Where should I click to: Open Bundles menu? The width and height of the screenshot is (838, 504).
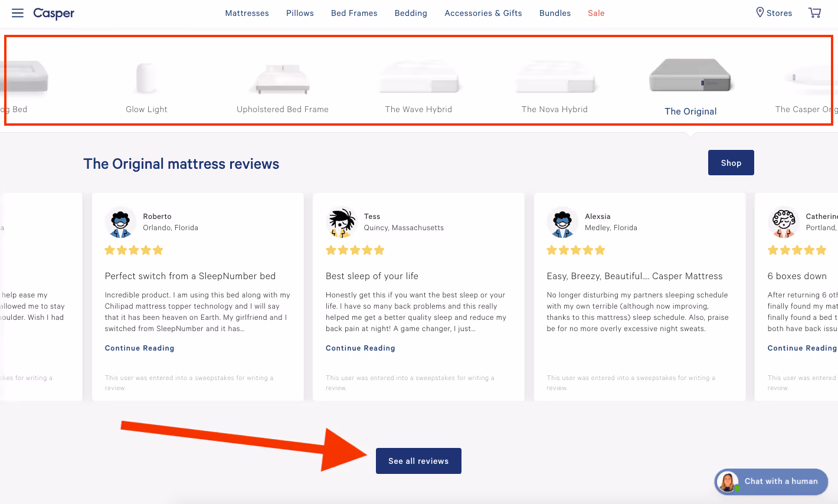pos(555,13)
